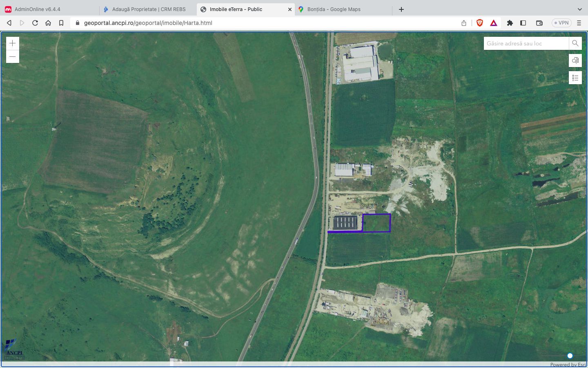
Task: Click the magnifier to search the address
Action: click(x=575, y=43)
